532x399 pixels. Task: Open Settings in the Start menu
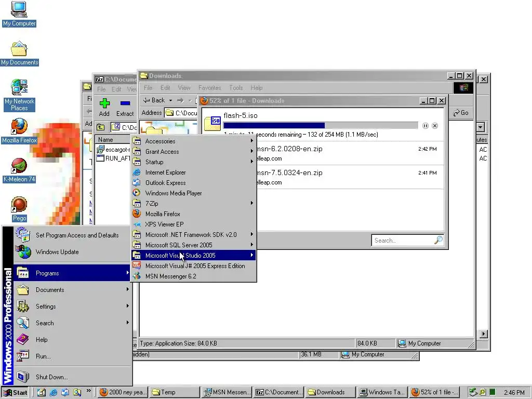coord(72,306)
